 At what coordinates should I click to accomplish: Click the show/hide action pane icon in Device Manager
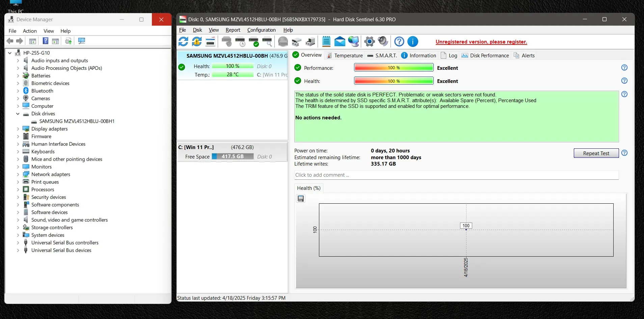[55, 41]
